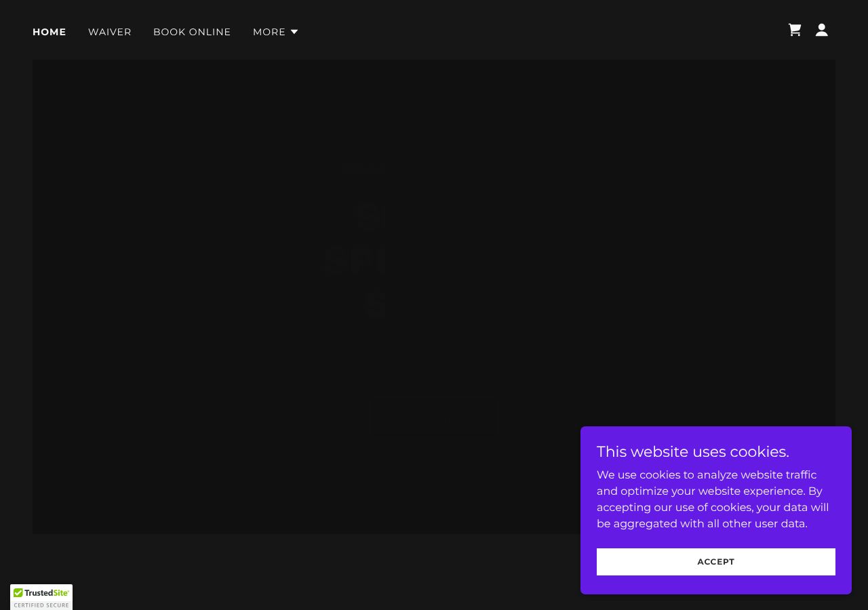Open the Waiver page
This screenshot has height=610, width=868.
click(110, 32)
